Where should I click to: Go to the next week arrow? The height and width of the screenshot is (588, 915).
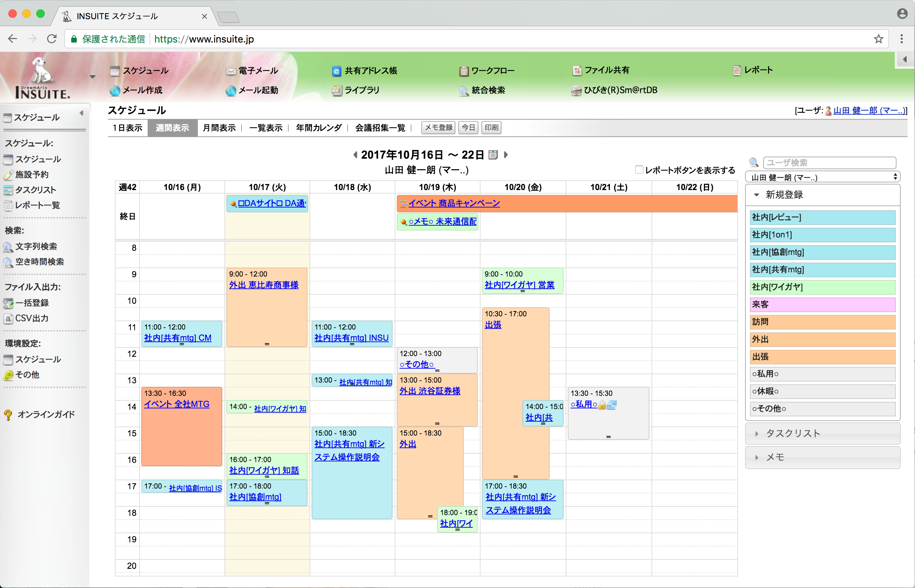506,154
